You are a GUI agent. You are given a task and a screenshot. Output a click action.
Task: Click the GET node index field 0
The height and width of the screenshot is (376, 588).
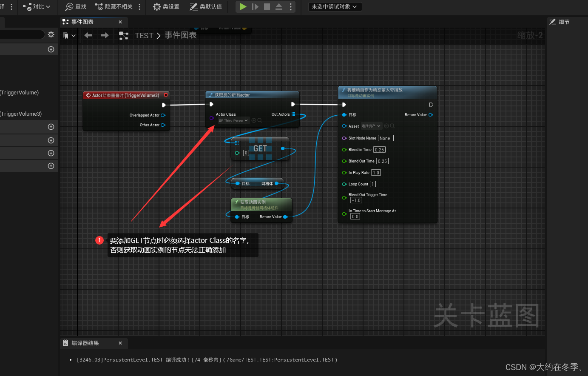(246, 153)
